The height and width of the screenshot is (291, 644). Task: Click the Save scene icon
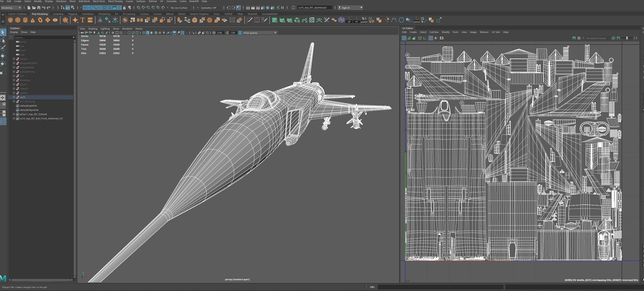coord(39,8)
